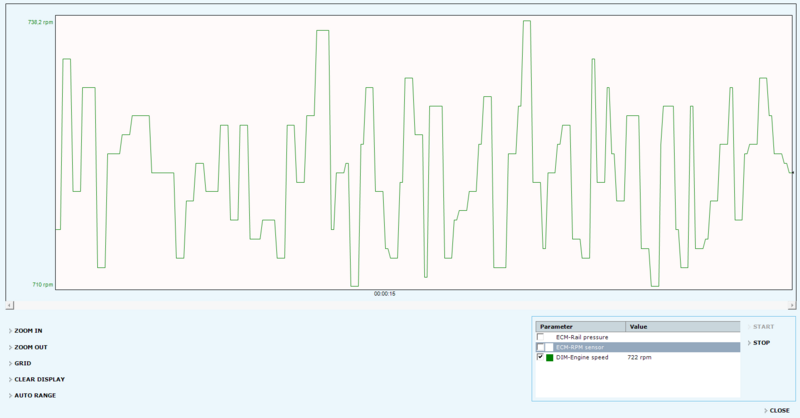Click the Parameter column header
Image resolution: width=800 pixels, height=418 pixels.
point(581,327)
